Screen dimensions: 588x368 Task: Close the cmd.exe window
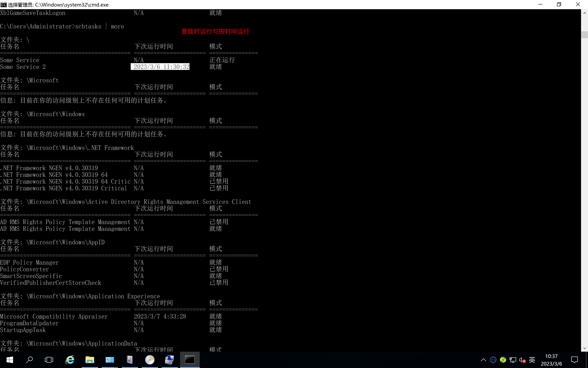click(x=578, y=4)
